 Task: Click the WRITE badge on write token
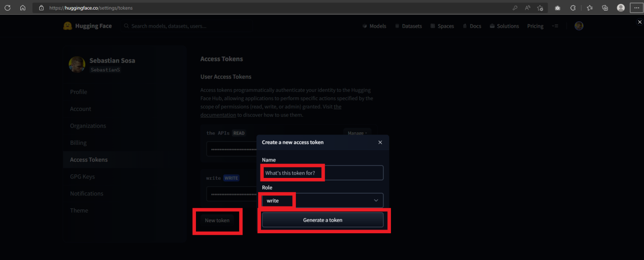click(x=231, y=178)
